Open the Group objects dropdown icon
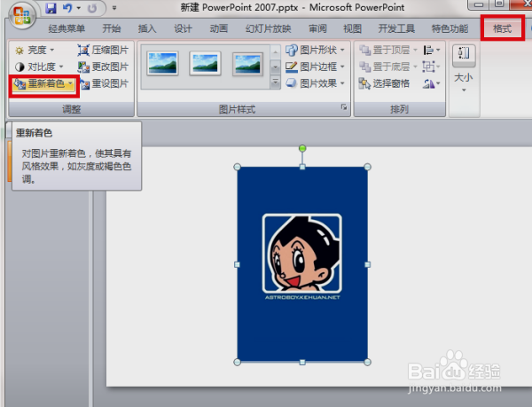Screen dimensions: 532x407 pyautogui.click(x=431, y=67)
